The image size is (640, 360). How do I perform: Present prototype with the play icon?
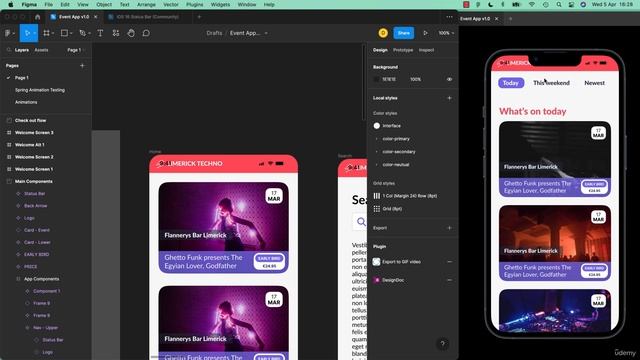(x=425, y=33)
